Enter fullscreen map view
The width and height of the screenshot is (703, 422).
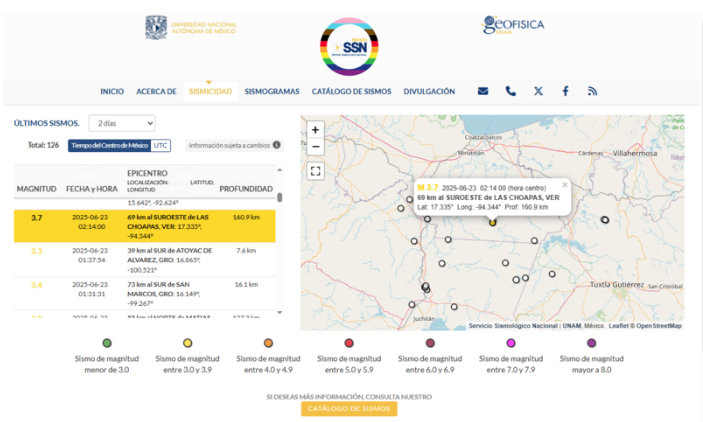coord(316,171)
